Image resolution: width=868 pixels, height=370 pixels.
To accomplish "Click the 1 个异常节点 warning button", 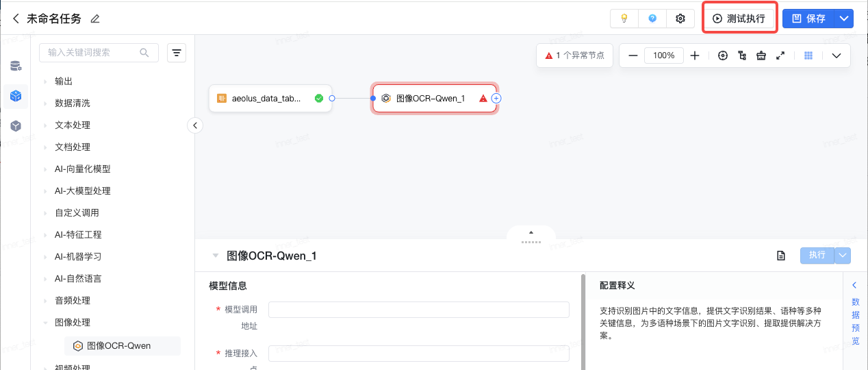I will click(x=574, y=56).
